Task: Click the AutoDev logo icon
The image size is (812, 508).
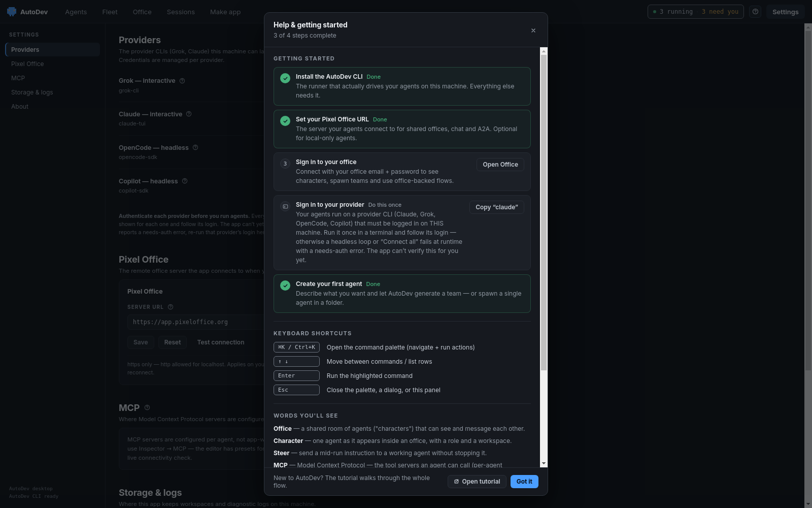Action: 12,12
